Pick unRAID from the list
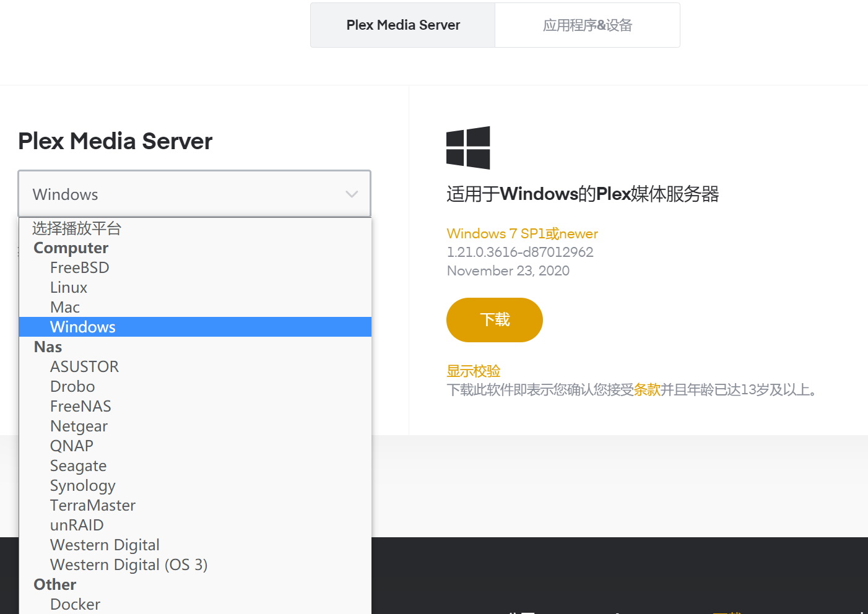The image size is (868, 614). click(195, 525)
